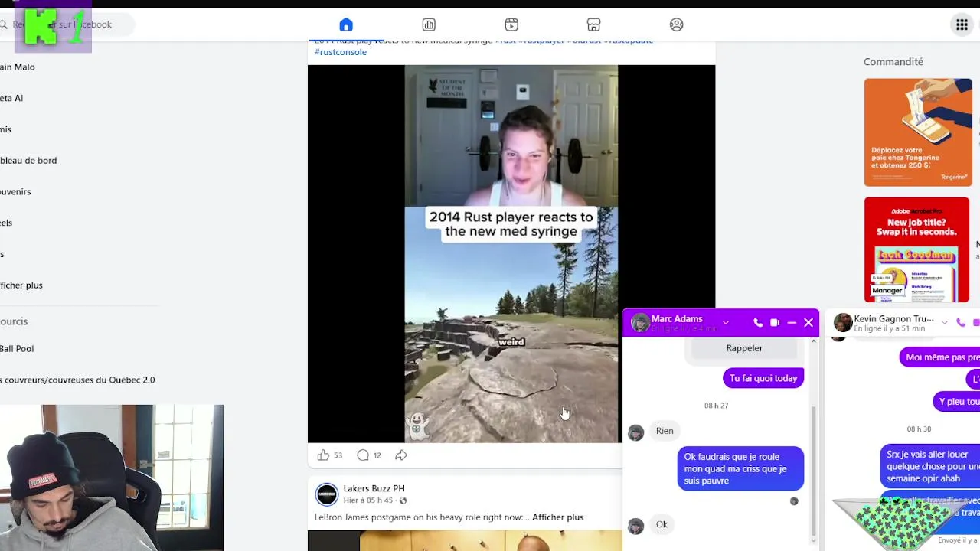Open the Lakers post timestamp Hier à 05 h 45
980x551 pixels.
(368, 500)
